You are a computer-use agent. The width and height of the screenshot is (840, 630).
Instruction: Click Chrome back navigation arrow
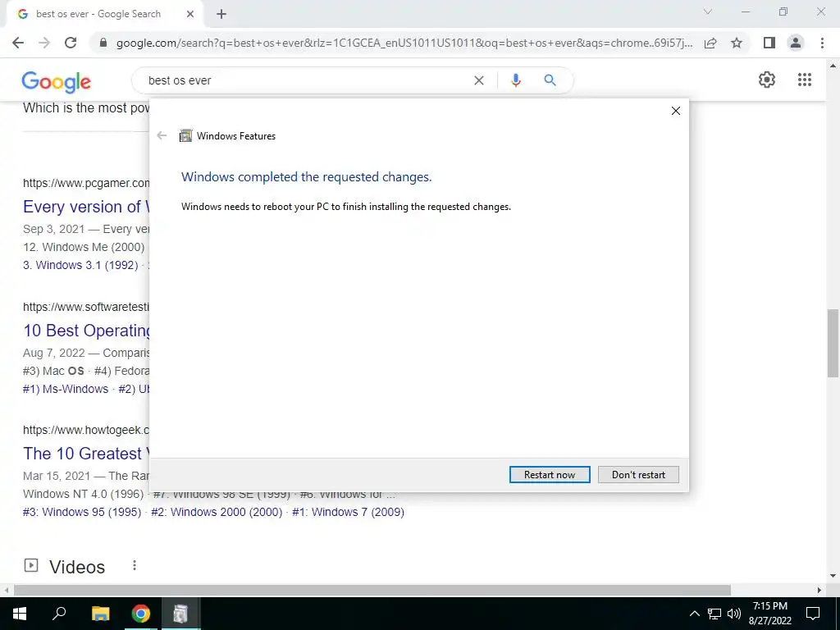pyautogui.click(x=18, y=43)
